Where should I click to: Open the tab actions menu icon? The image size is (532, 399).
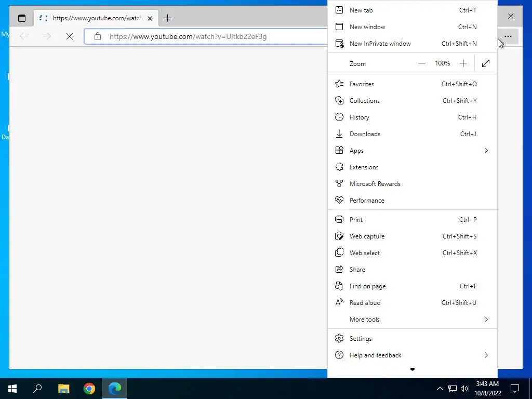point(22,18)
